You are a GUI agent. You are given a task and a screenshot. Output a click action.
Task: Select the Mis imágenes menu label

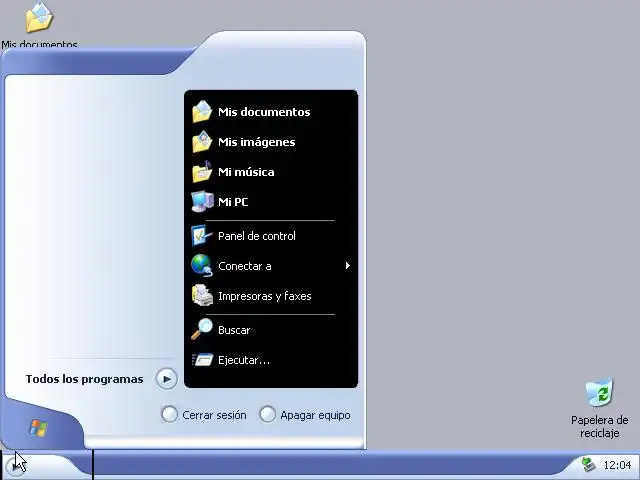point(257,142)
